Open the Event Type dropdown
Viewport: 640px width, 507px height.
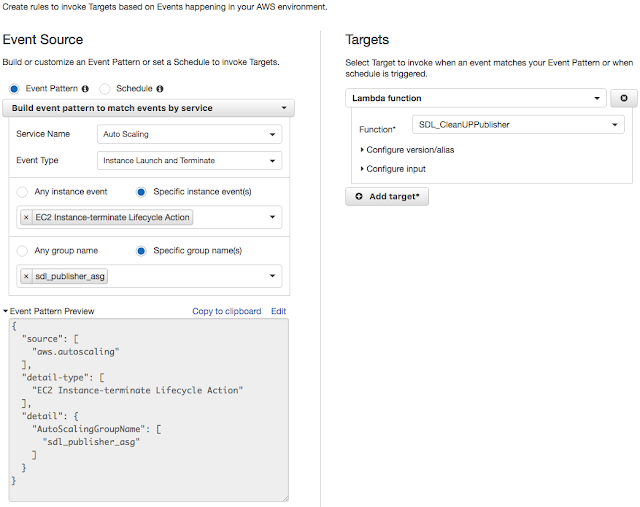190,160
